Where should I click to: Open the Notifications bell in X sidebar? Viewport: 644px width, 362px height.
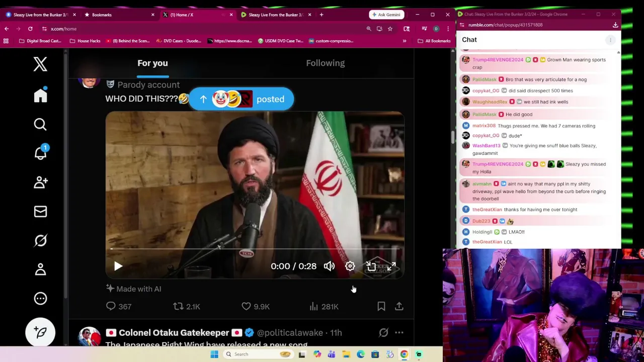tap(40, 152)
